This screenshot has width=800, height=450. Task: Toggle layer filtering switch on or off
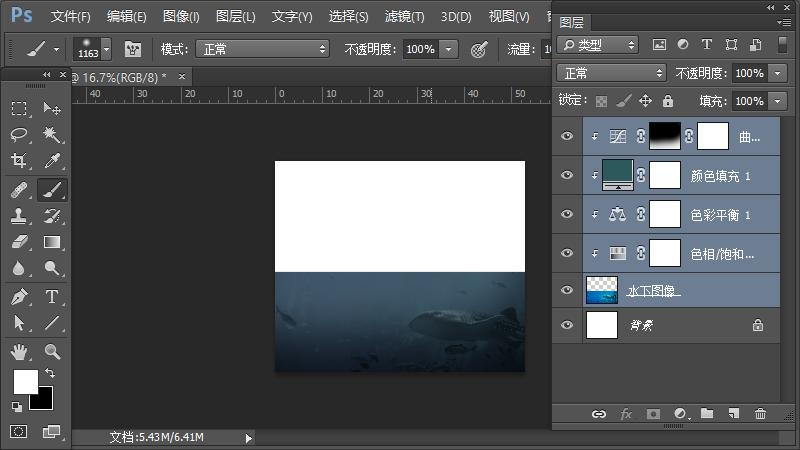click(782, 45)
